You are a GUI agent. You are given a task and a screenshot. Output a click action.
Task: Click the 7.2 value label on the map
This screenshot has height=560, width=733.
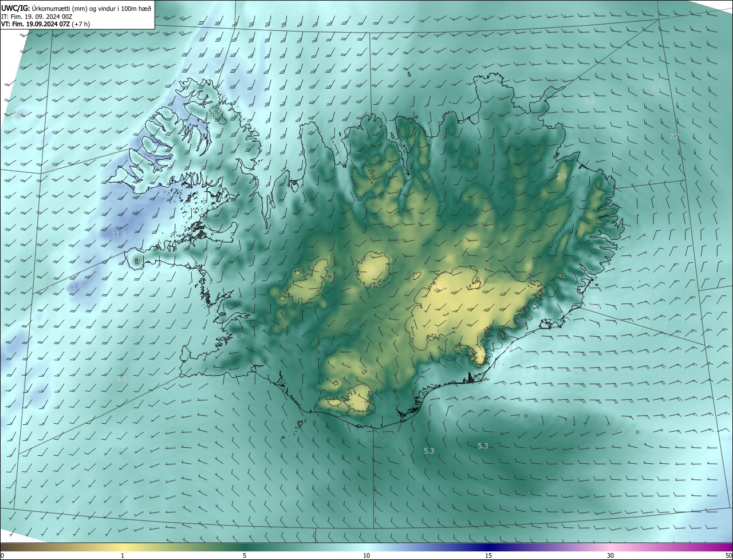pos(674,136)
